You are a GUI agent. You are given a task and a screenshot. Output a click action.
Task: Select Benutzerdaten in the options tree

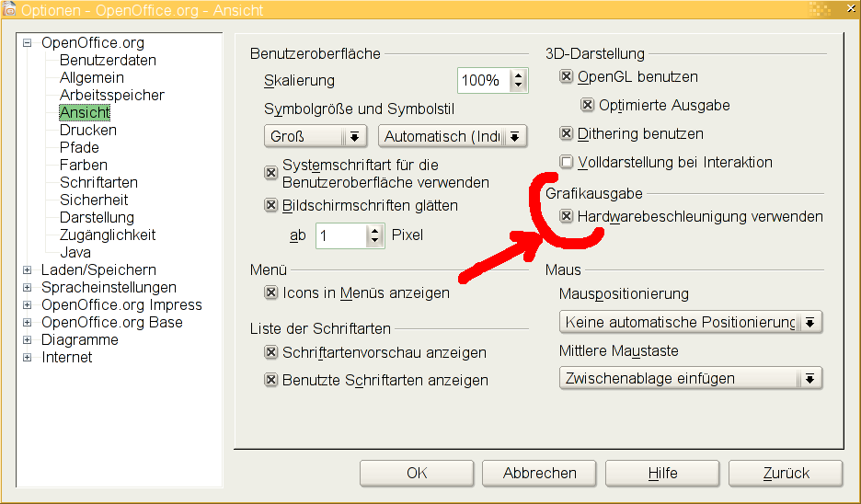(x=108, y=61)
